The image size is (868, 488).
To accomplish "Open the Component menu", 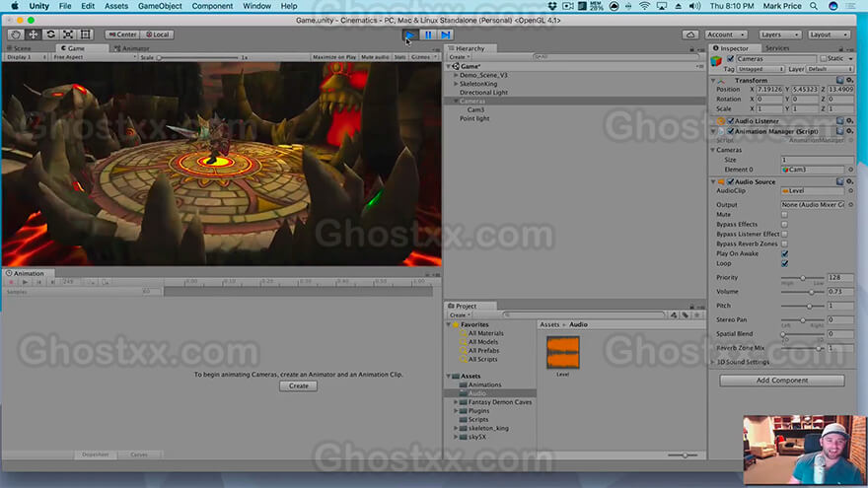I will [212, 6].
